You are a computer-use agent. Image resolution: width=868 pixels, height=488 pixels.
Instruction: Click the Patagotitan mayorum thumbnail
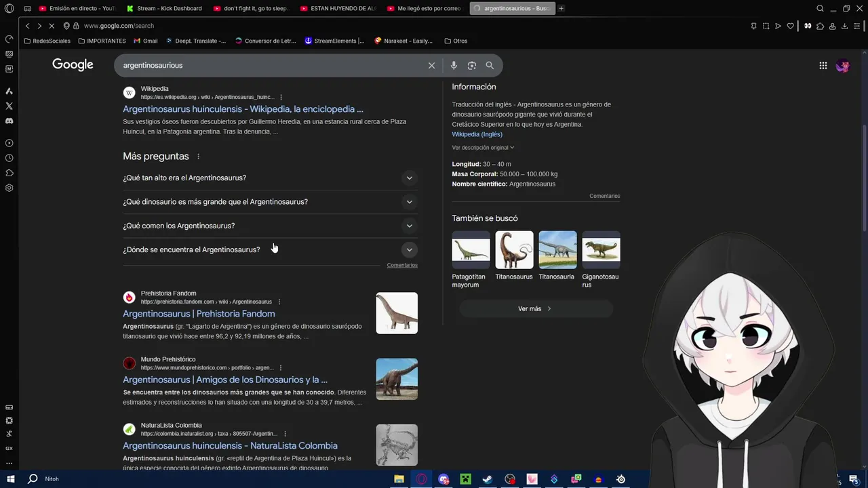coord(471,250)
